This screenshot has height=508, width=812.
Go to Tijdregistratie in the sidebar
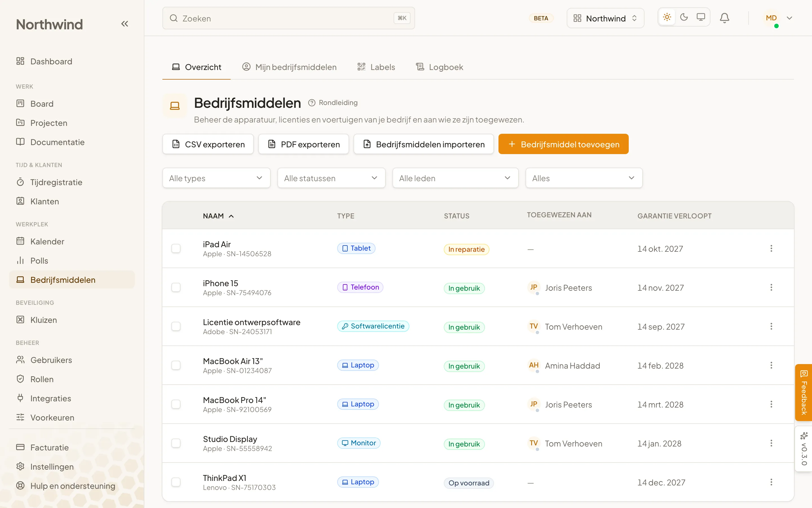tap(72, 182)
